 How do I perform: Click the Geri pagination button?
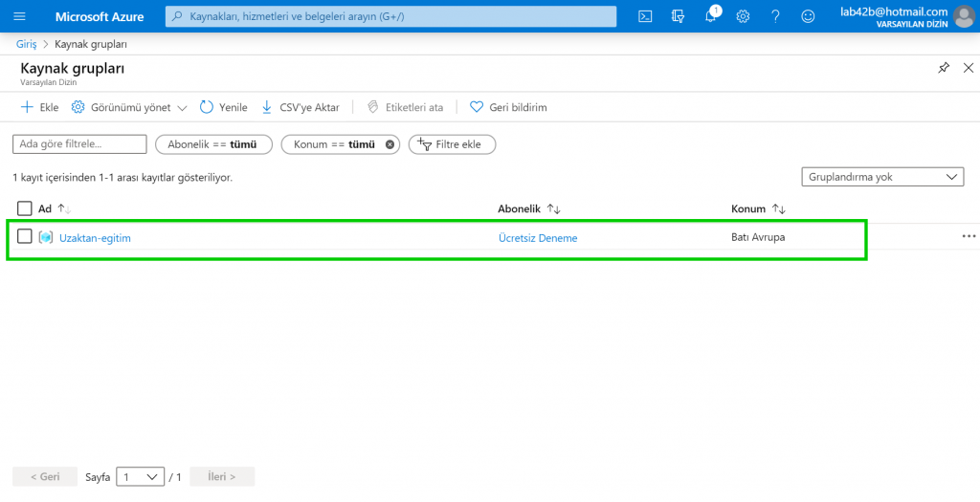point(45,476)
